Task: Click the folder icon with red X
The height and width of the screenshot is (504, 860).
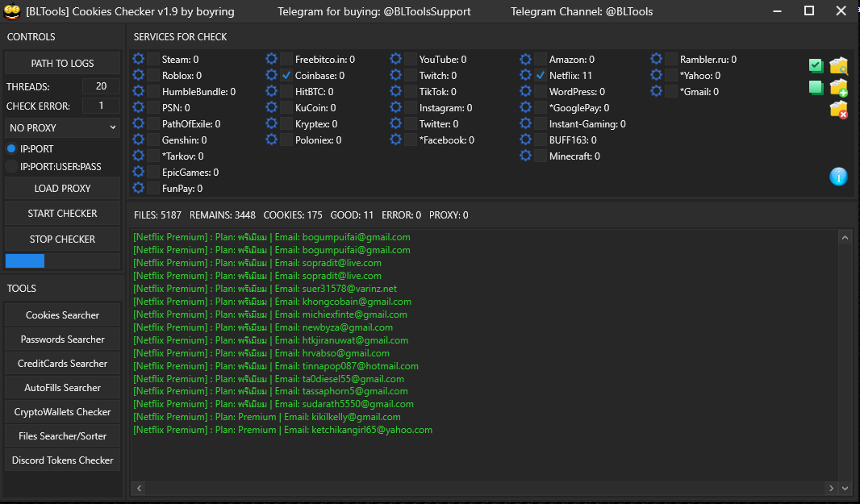Action: [838, 110]
